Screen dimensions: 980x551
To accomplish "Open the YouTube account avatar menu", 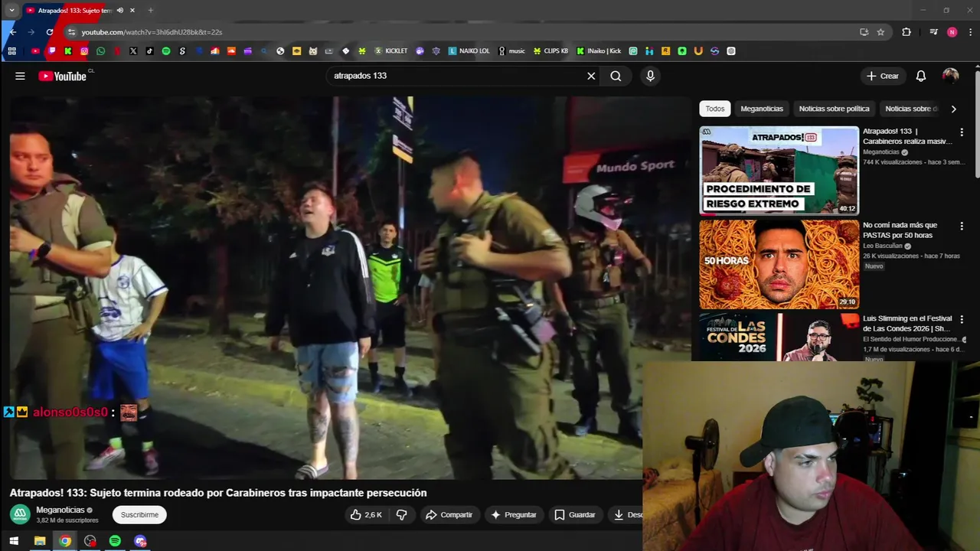I will tap(951, 76).
